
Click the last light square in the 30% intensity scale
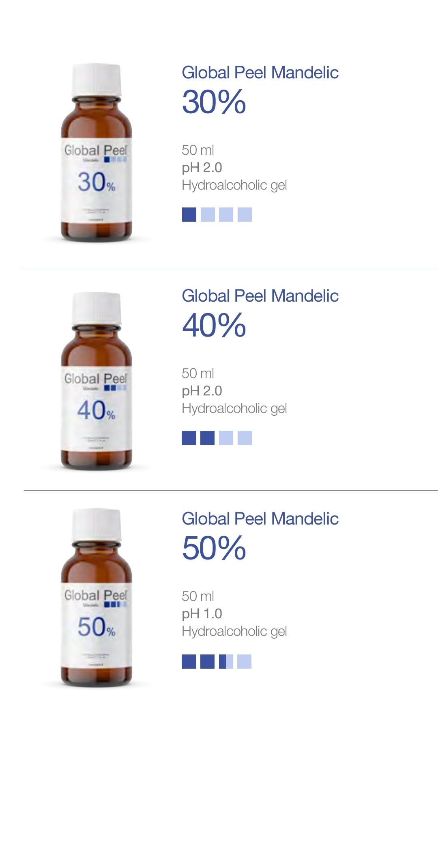[245, 214]
